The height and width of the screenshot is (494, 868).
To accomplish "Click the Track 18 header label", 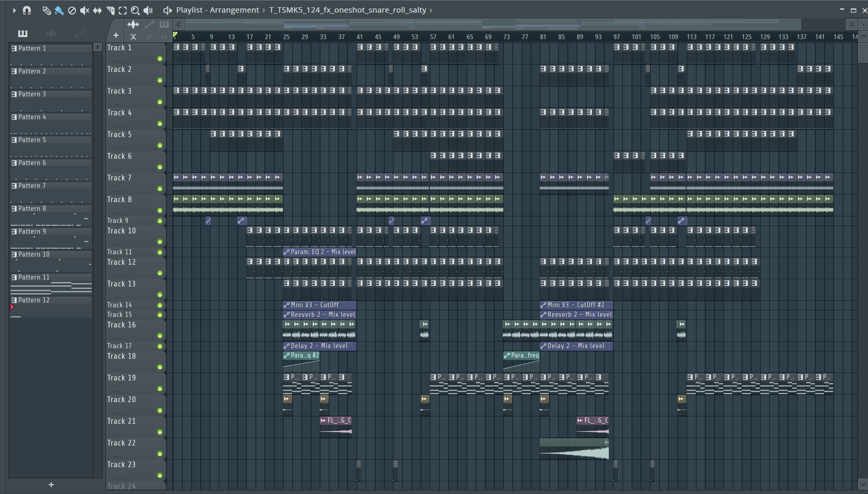I will (121, 356).
